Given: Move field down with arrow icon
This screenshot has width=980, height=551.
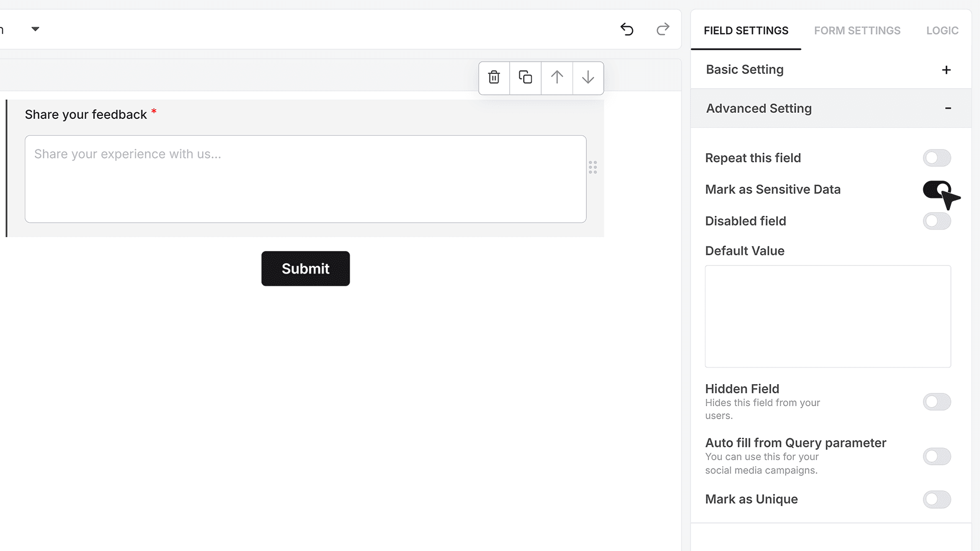Looking at the screenshot, I should pos(588,78).
